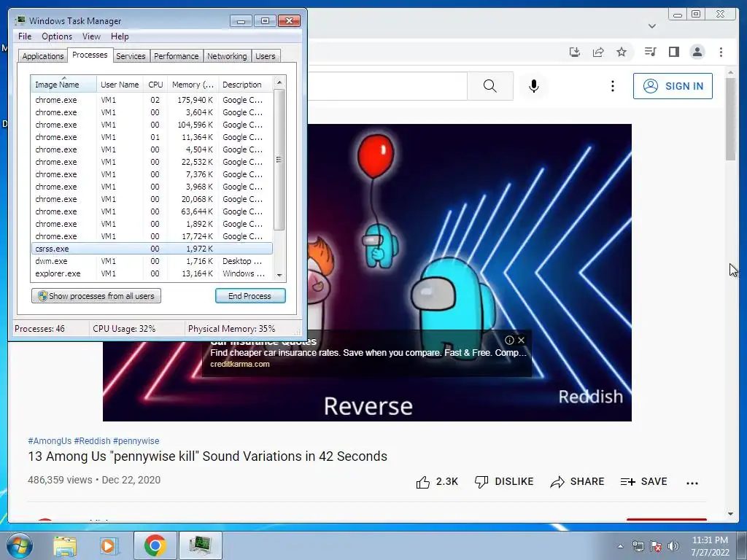
Task: Click the #pennywise hashtag link
Action: 136,441
